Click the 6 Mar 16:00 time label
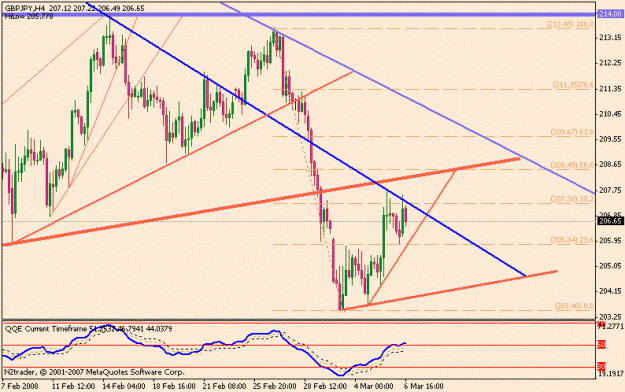Screen dimensions: 625x392 click(x=424, y=386)
